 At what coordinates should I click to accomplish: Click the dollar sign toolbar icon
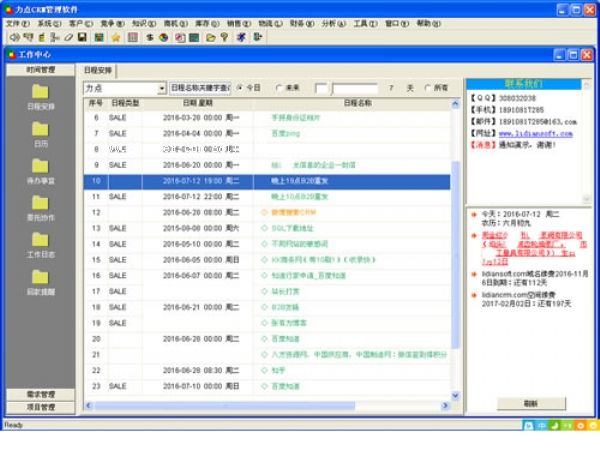tap(149, 37)
